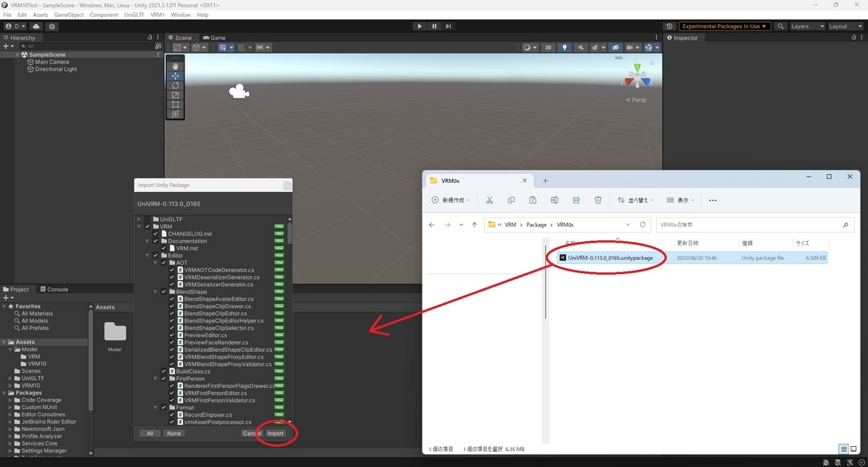This screenshot has width=868, height=467.
Task: Expand UniGLTF folder in import dialog
Action: [x=140, y=219]
